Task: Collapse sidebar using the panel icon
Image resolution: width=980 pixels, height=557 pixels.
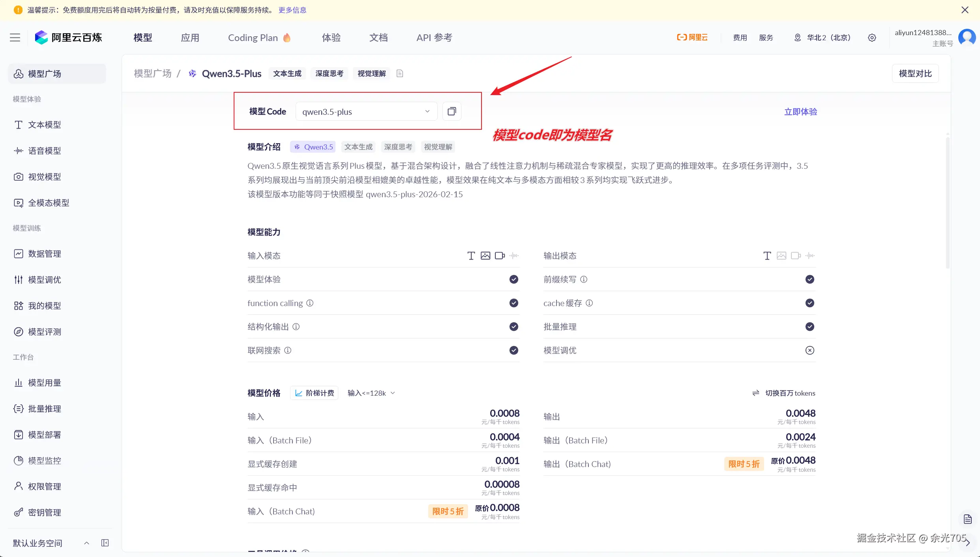Action: (x=105, y=543)
